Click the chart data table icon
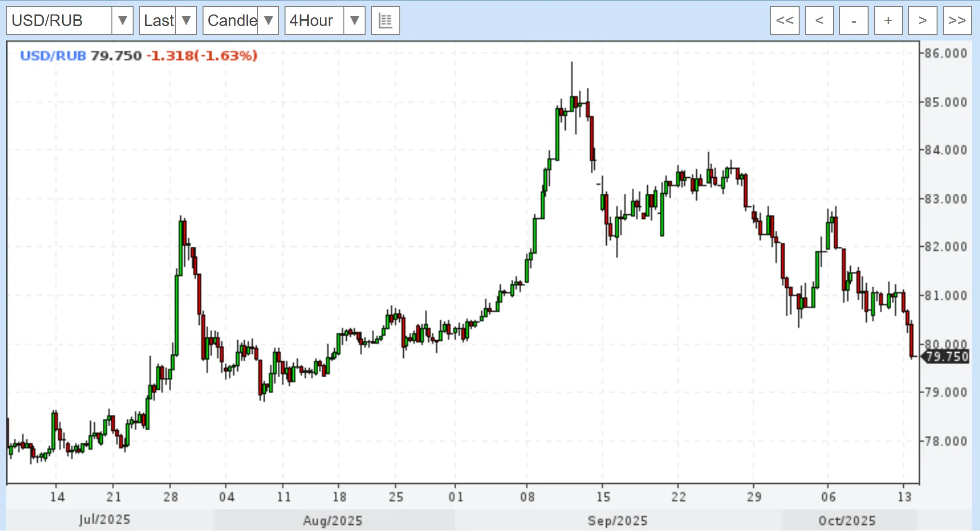 [385, 21]
